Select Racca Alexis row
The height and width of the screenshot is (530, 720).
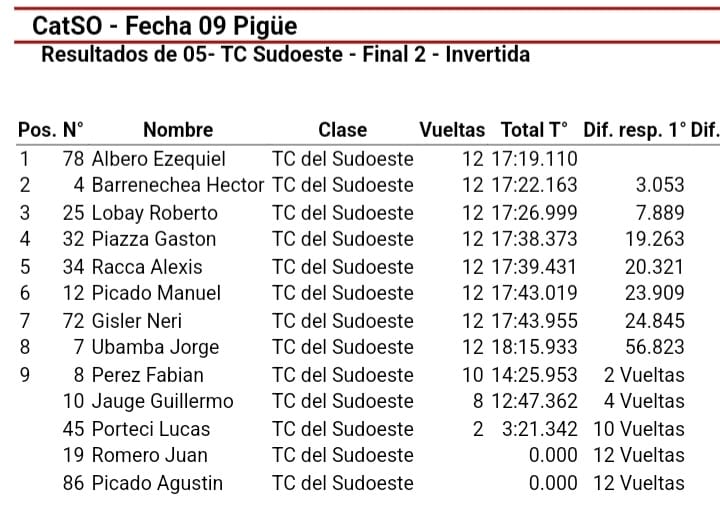[x=352, y=267]
